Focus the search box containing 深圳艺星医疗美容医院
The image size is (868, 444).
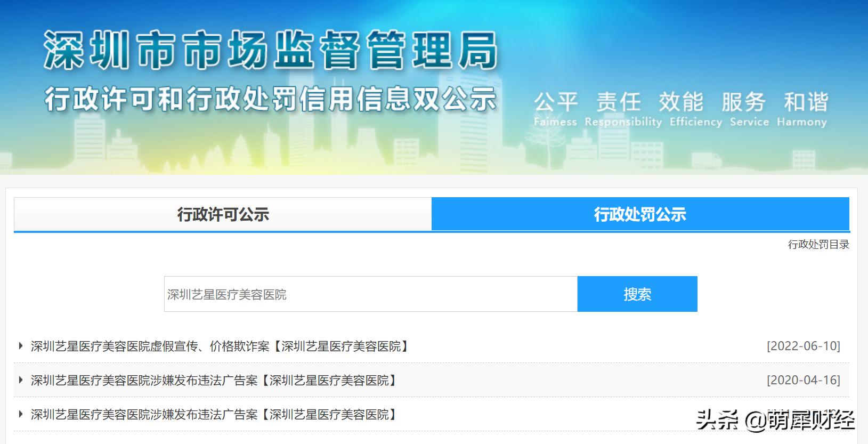coord(371,294)
